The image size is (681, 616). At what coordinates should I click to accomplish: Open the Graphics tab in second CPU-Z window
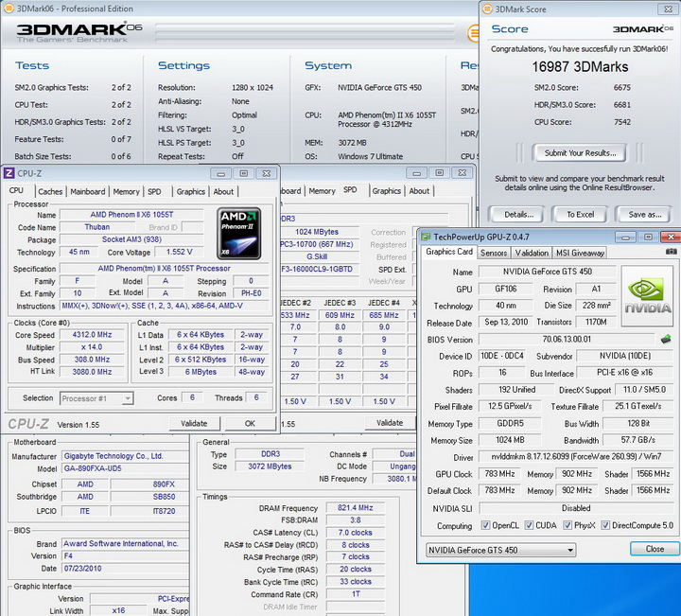pyautogui.click(x=387, y=191)
